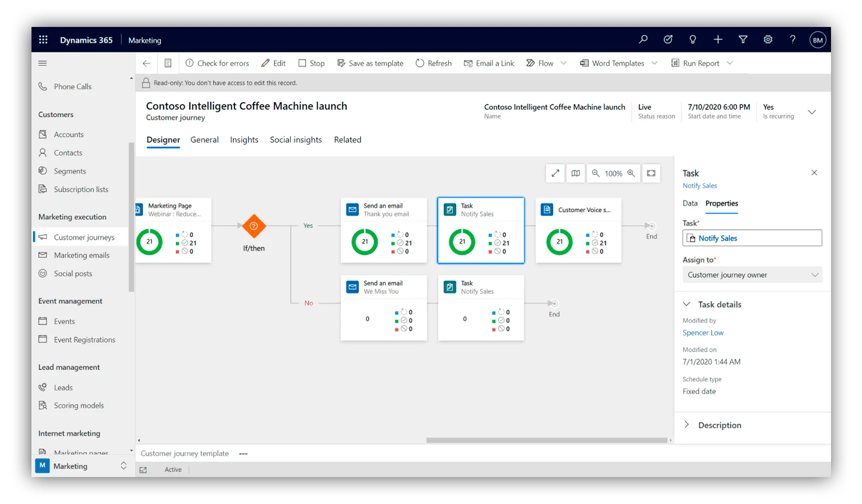
Task: Fit the journey to the screen
Action: click(x=651, y=173)
